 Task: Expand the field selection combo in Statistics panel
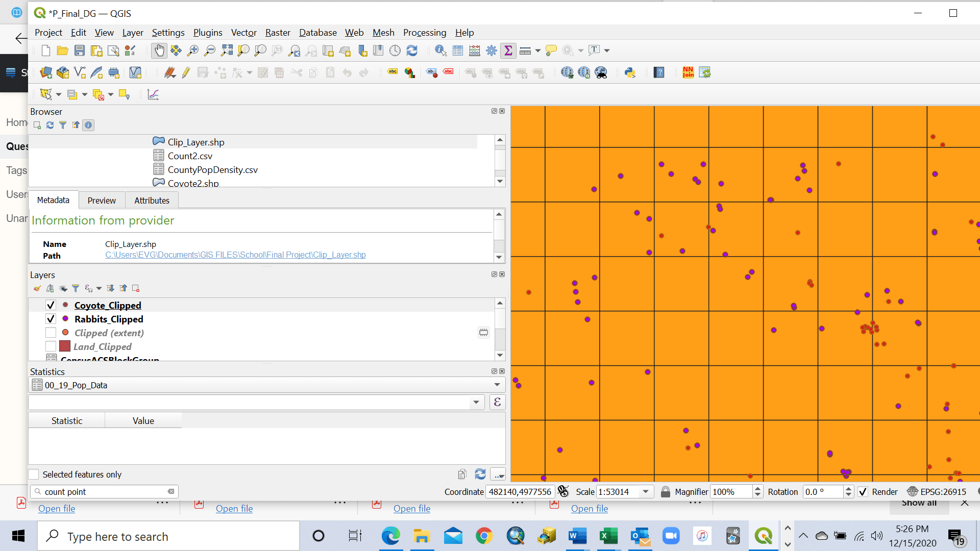(476, 402)
